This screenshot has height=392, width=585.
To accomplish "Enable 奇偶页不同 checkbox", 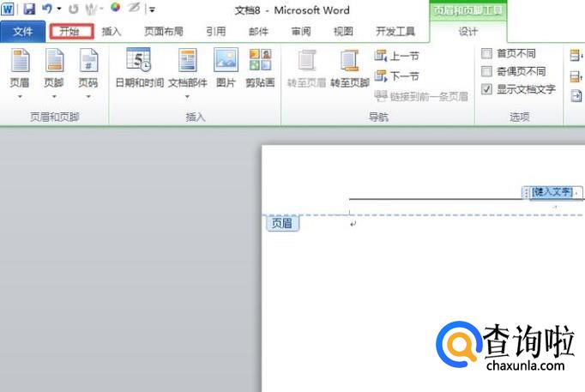I will click(486, 71).
